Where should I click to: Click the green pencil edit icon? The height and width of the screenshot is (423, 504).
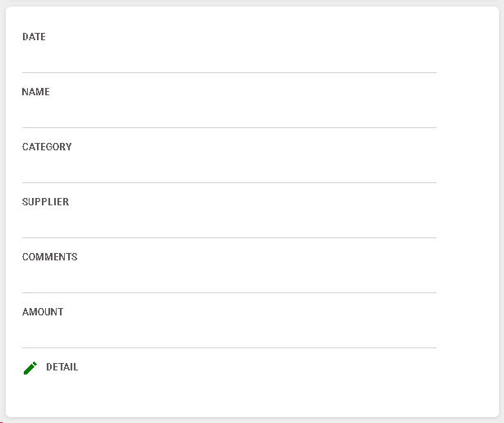30,368
